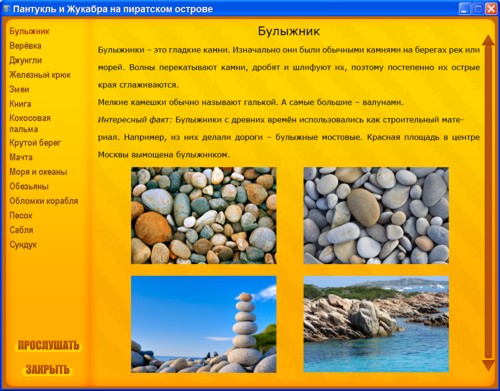Click the Интересный факт italic label
This screenshot has width=500, height=391.
pyautogui.click(x=135, y=120)
